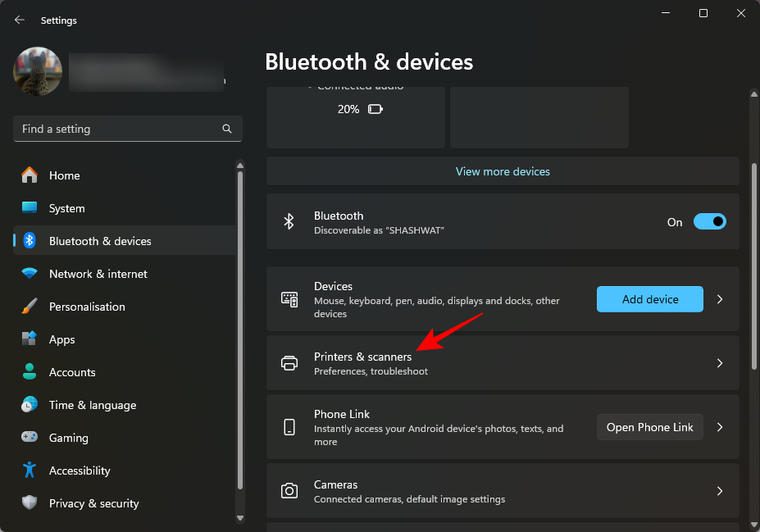Turn off the Bluetooth toggle

709,221
